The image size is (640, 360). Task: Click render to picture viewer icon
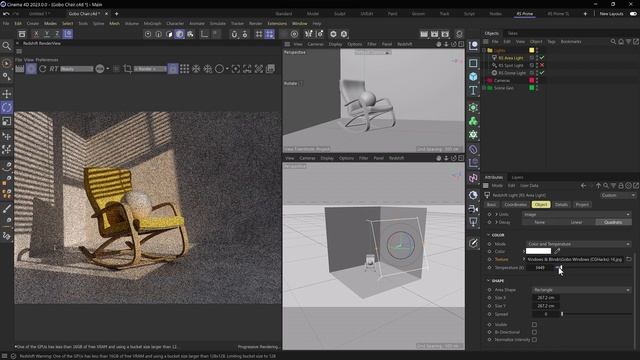point(435,34)
